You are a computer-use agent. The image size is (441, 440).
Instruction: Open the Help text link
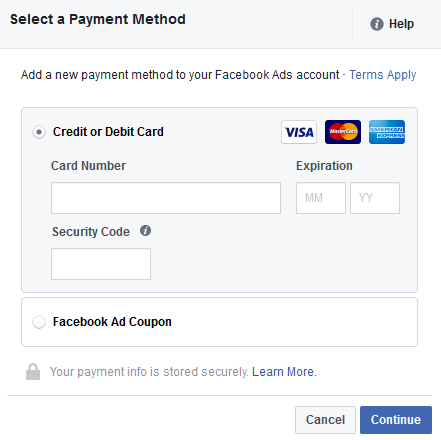[x=401, y=24]
